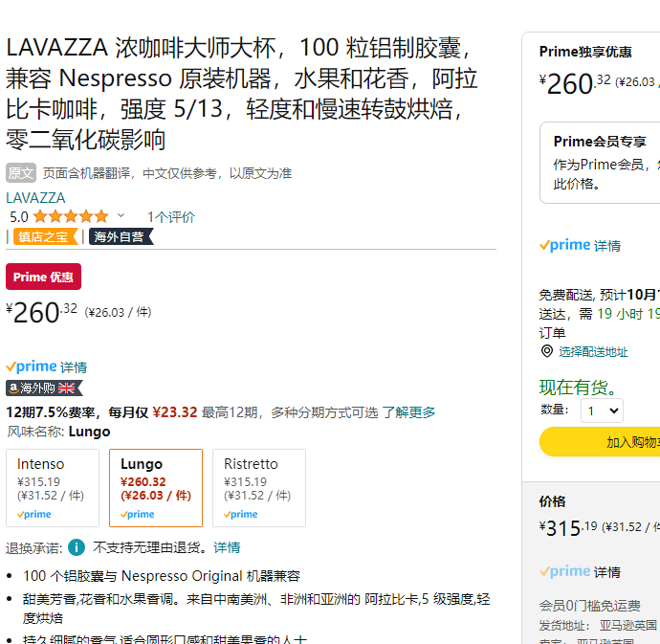Open 选择配送地址 link
Image resolution: width=660 pixels, height=644 pixels.
(593, 352)
